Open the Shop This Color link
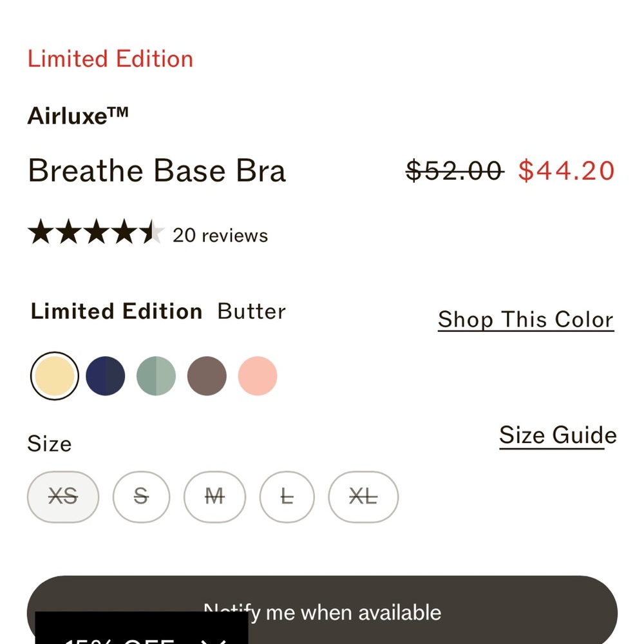Screen dimensions: 644x644 (525, 319)
